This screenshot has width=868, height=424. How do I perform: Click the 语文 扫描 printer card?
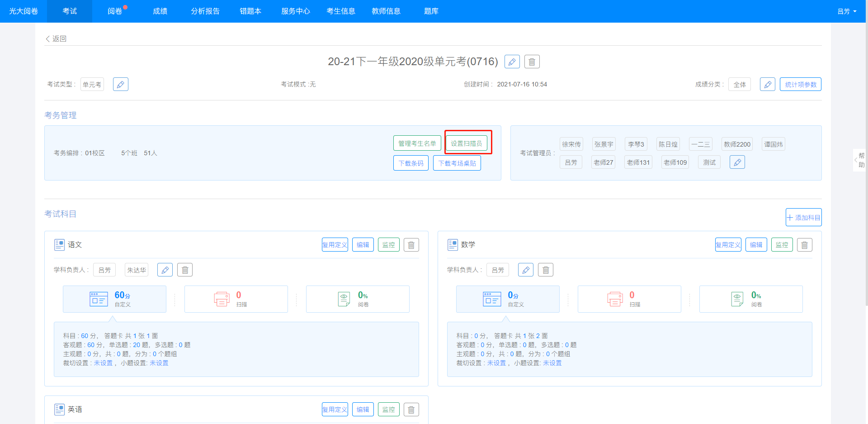236,299
